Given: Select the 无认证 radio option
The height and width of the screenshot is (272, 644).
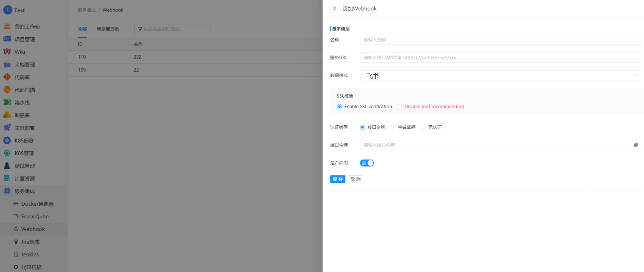Looking at the screenshot, I should 423,127.
